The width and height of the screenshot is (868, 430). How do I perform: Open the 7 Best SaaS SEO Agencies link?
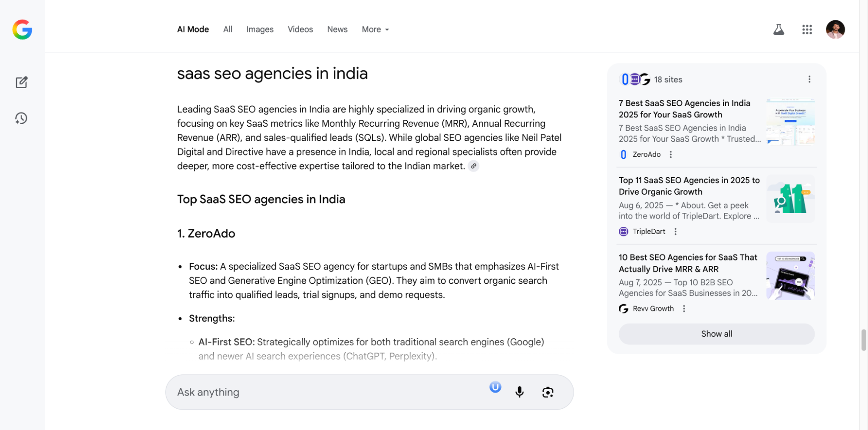click(684, 109)
